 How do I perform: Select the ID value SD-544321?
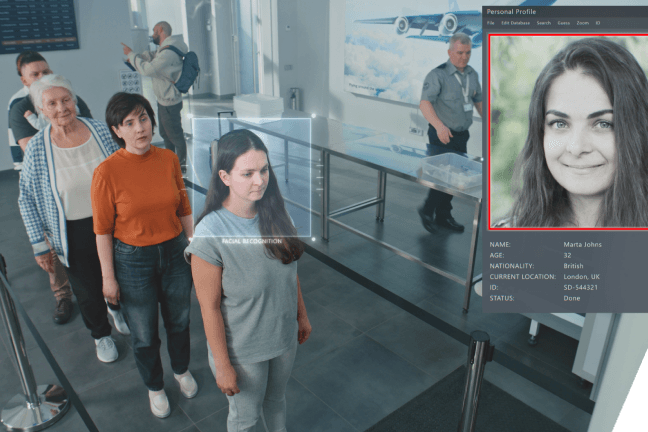point(580,287)
